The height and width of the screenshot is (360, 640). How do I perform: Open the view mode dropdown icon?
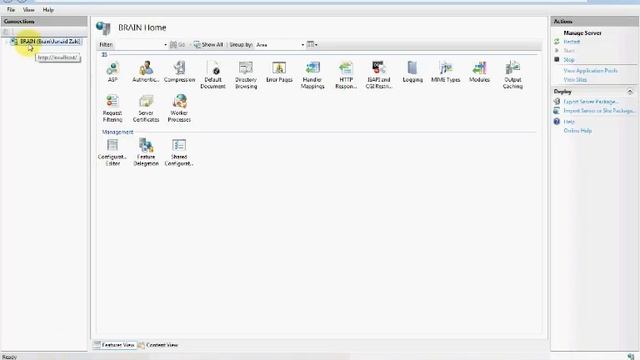point(312,44)
